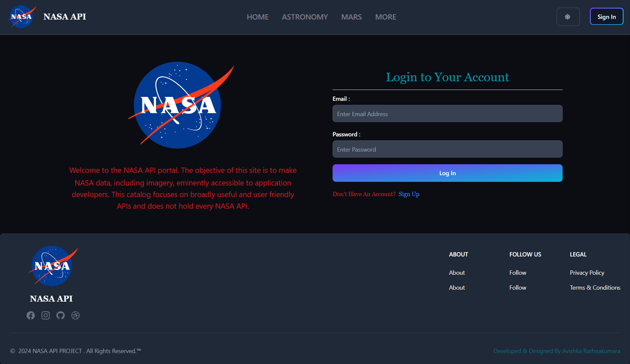Click the Sign In button
Screen dimensions: 630x364
tap(606, 16)
